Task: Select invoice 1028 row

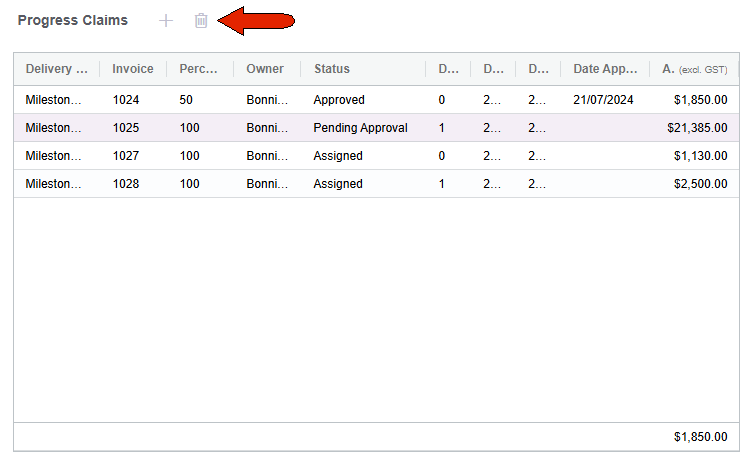Action: pyautogui.click(x=376, y=183)
